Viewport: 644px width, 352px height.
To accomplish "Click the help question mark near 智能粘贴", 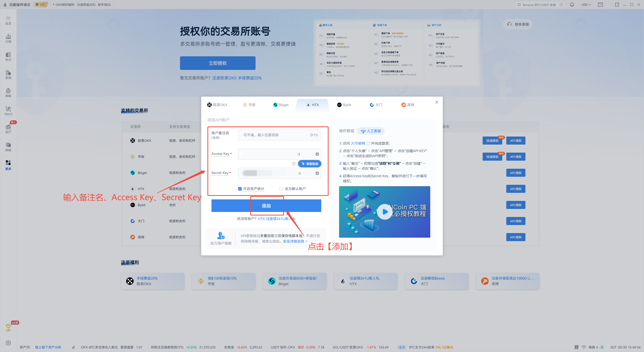I will point(294,164).
